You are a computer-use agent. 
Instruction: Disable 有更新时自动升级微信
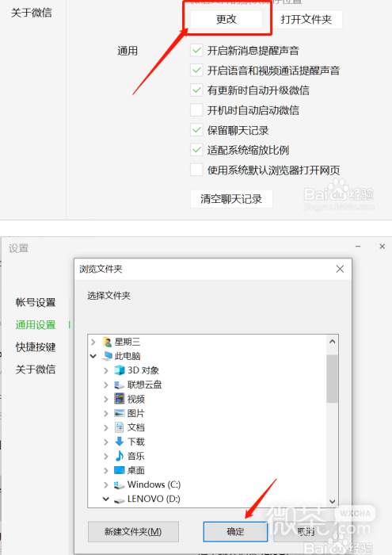point(196,90)
